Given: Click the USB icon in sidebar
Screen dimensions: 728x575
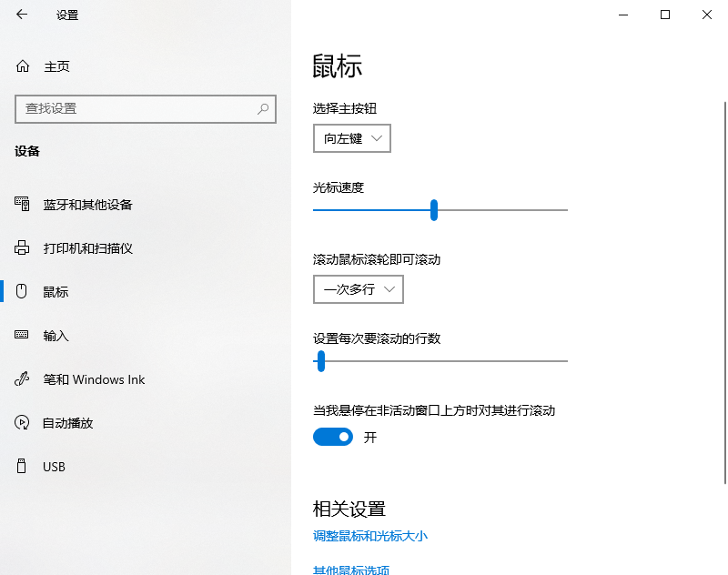Looking at the screenshot, I should [20, 466].
